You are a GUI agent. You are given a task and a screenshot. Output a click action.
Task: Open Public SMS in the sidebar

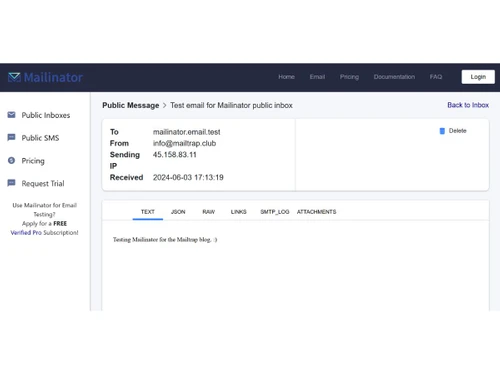(x=40, y=138)
